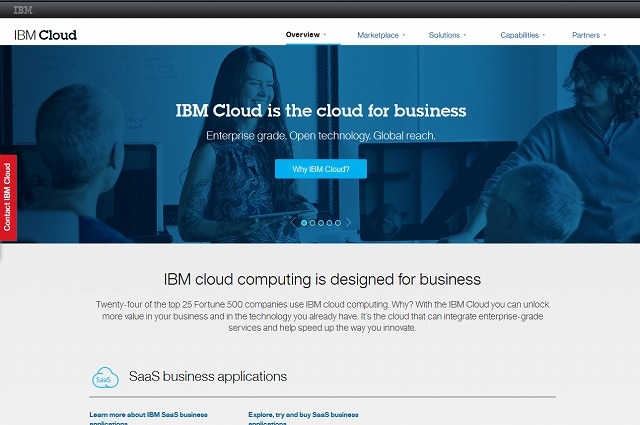Select the Overview menu tab
The width and height of the screenshot is (640, 425).
[303, 35]
